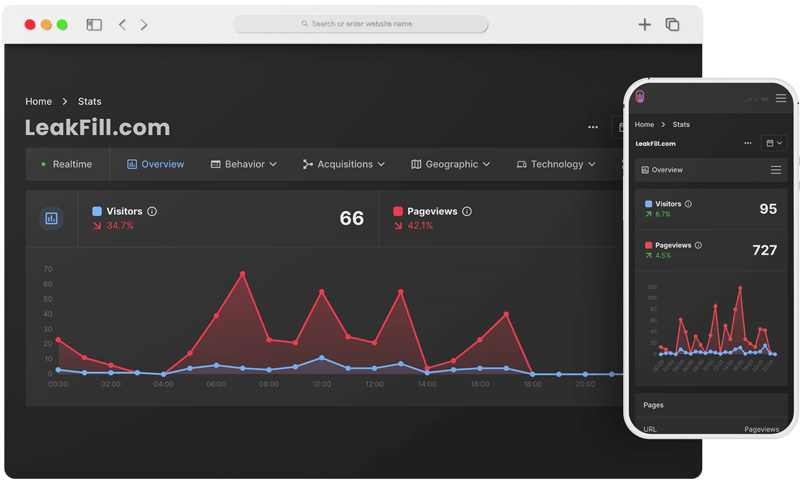Screen dimensions: 800x487
Task: Click the browser tab overview icon
Action: tap(672, 25)
